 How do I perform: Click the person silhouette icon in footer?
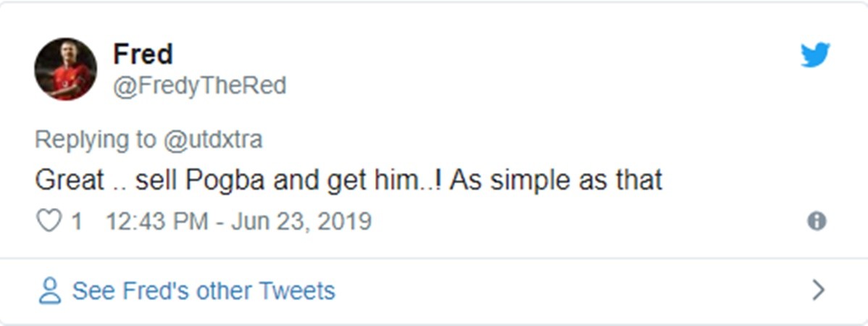(x=50, y=291)
